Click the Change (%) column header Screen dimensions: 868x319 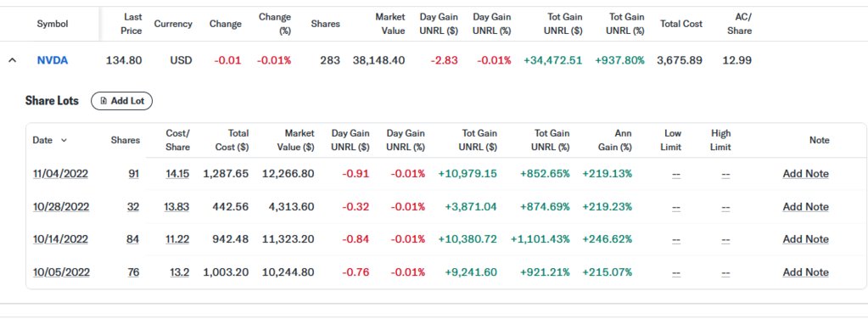(275, 24)
